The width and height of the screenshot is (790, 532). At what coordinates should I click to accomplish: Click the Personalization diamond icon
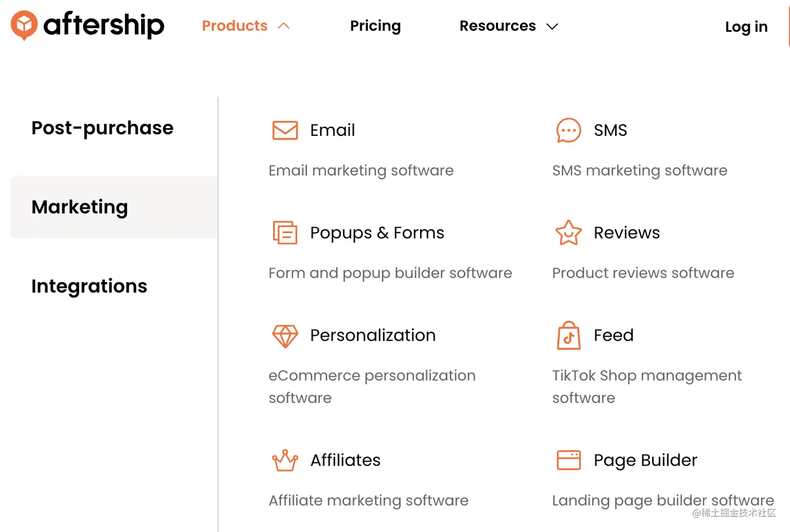point(285,336)
